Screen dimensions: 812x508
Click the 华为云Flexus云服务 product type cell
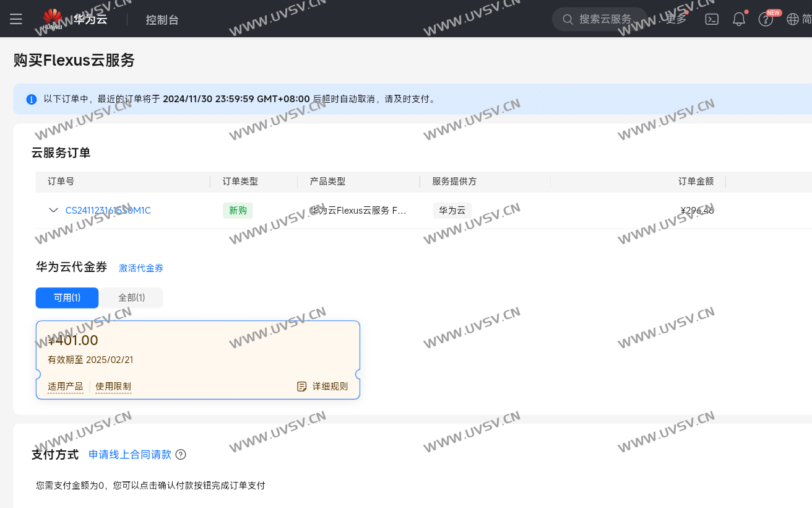[x=358, y=211]
